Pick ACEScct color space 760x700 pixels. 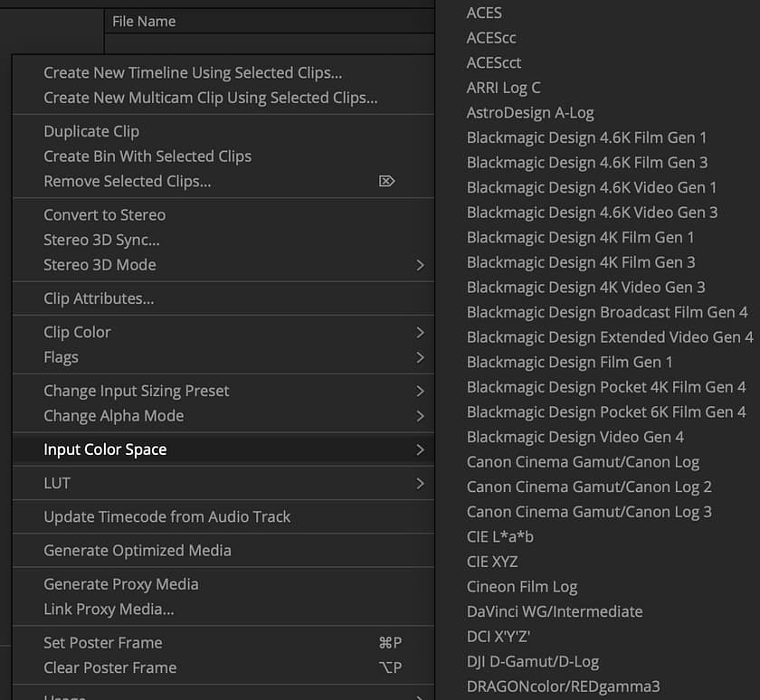[x=494, y=63]
